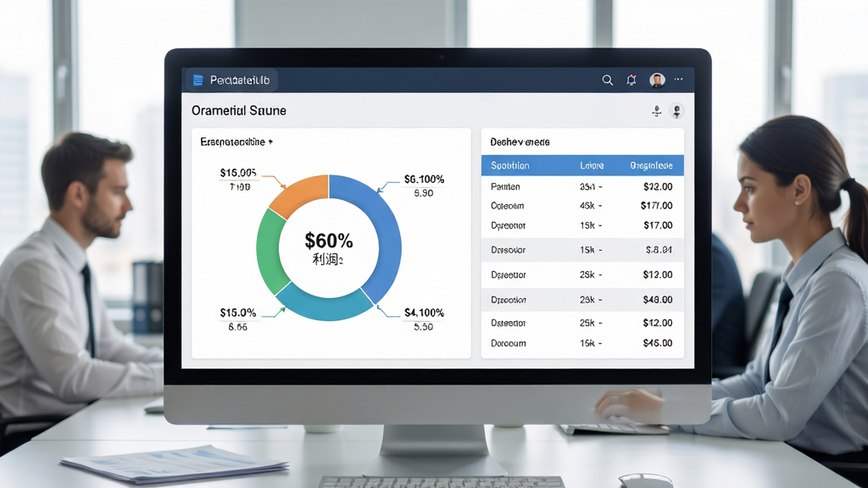
Task: Sort table by the middle column header "Laiore"
Action: (592, 165)
